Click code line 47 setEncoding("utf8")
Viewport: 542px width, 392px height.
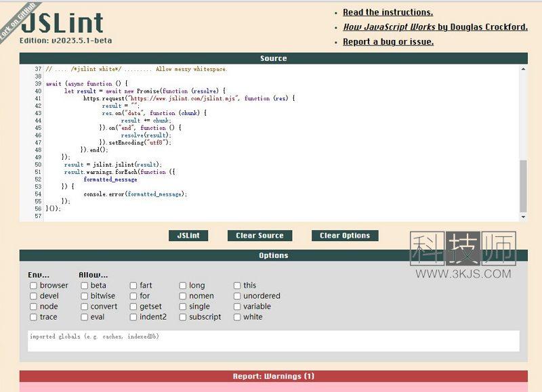pos(135,143)
